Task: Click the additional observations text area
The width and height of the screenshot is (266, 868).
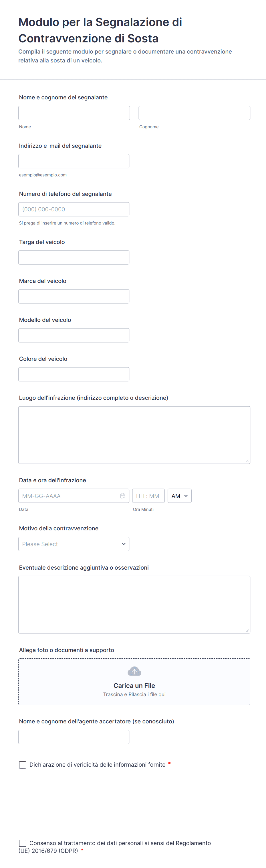Action: coord(134,605)
